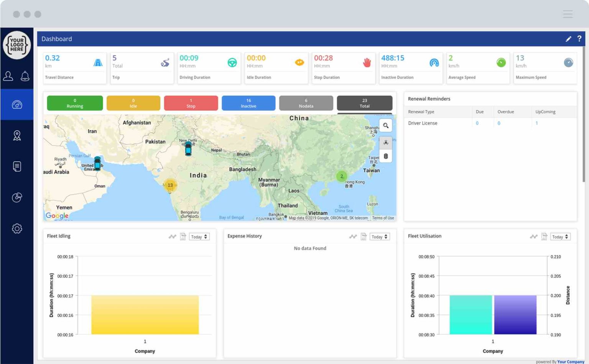Toggle the Inactive vehicles status filter

tap(248, 103)
